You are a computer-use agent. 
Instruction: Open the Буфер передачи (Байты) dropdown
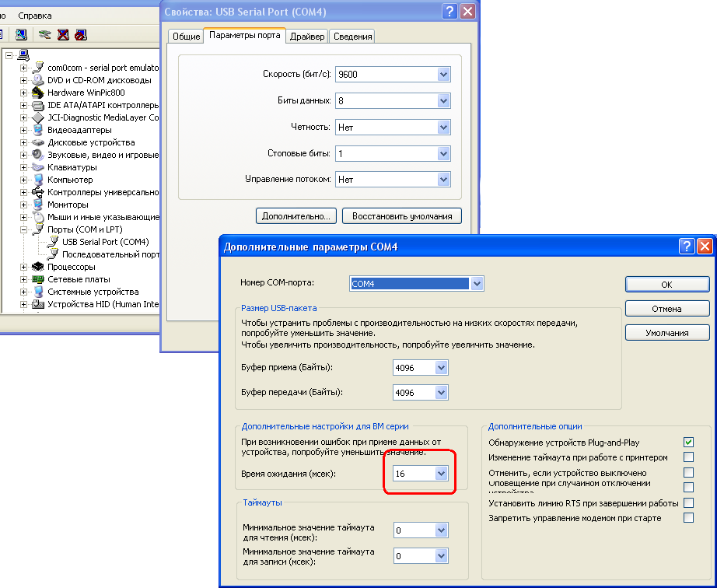441,392
